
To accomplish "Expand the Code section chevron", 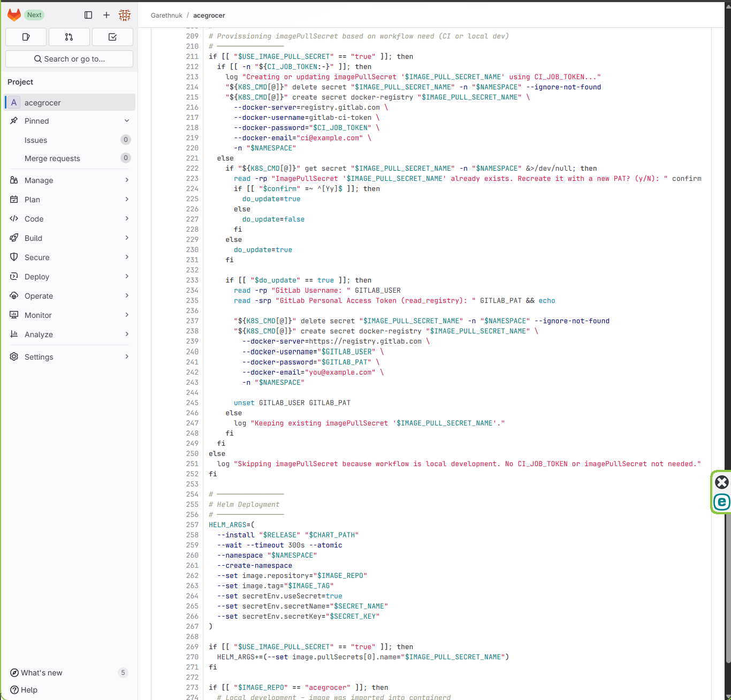I will click(127, 219).
